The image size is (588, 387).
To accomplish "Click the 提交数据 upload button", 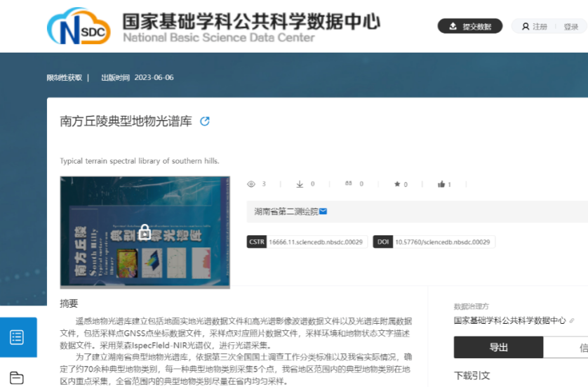I will [x=470, y=27].
